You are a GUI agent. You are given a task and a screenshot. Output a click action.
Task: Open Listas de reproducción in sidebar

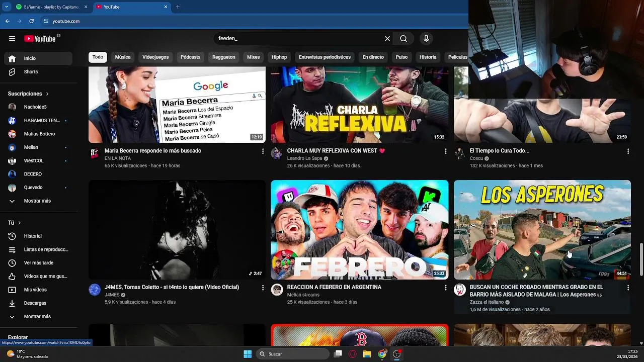coord(39,249)
